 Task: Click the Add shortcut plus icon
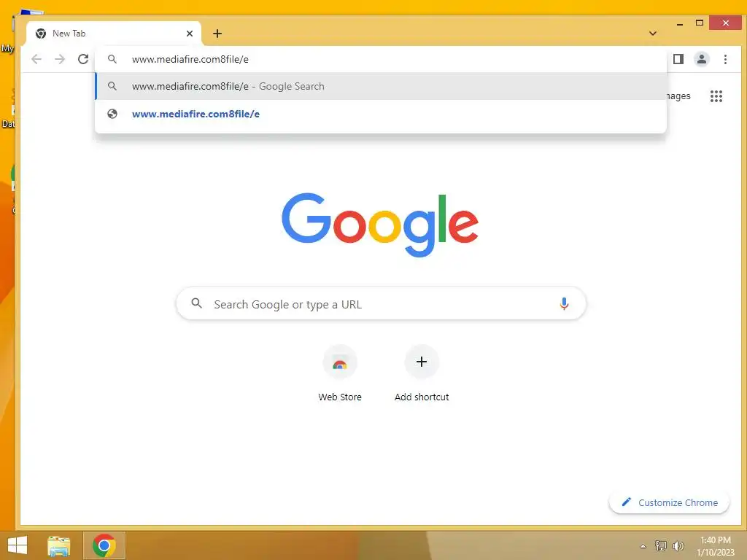coord(422,362)
